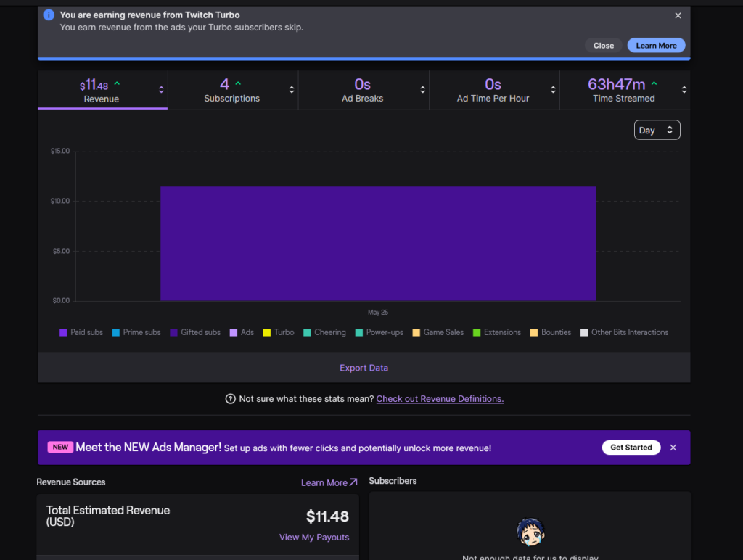Click the Close button in Turbo banner
This screenshot has height=560, width=743.
point(603,46)
